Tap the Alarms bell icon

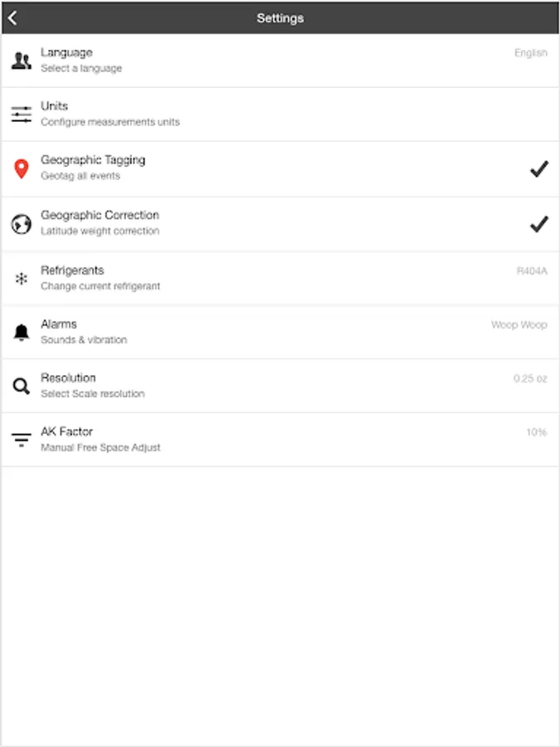tap(22, 332)
